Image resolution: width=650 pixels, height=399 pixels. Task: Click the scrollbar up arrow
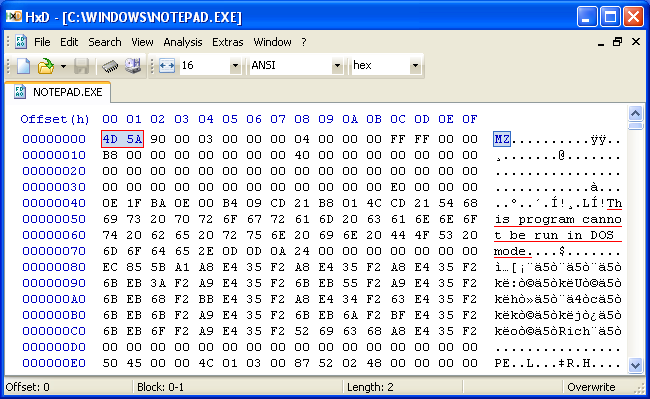635,113
